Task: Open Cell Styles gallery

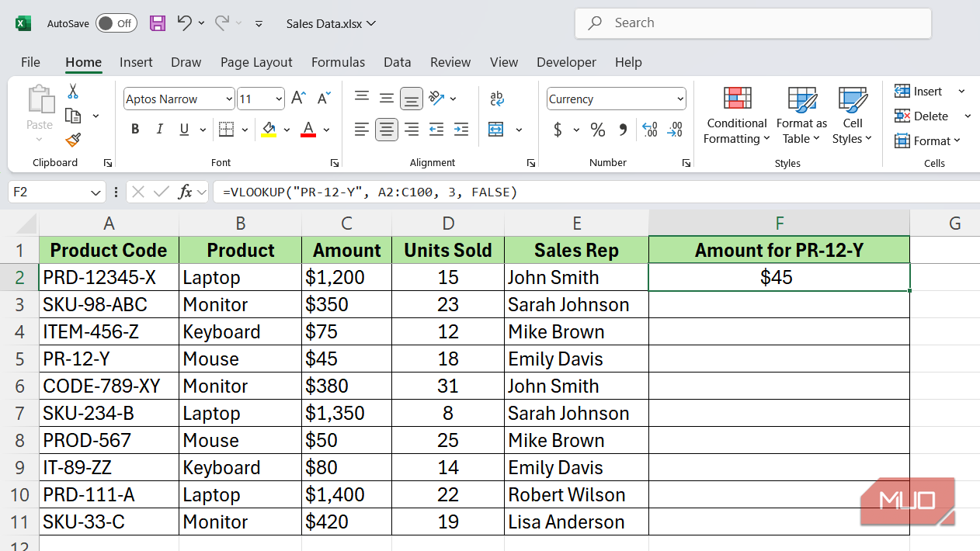Action: 852,115
